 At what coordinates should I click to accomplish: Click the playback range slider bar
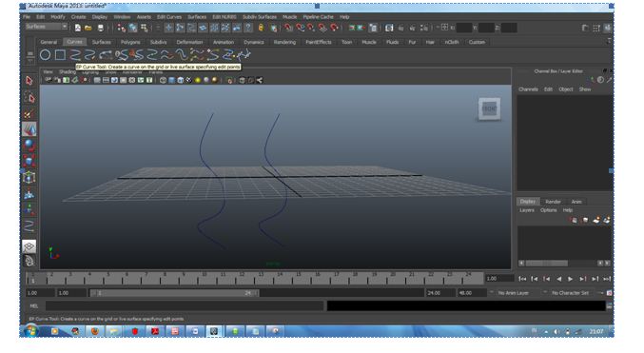point(175,293)
